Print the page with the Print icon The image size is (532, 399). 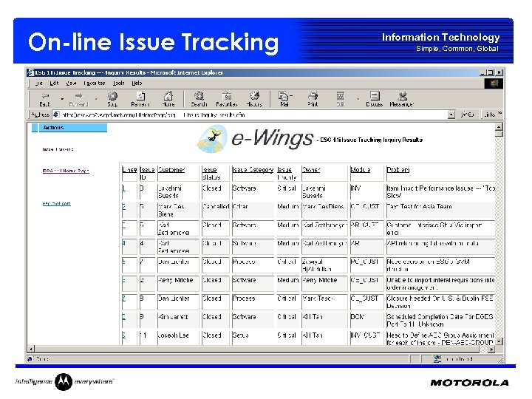(313, 100)
